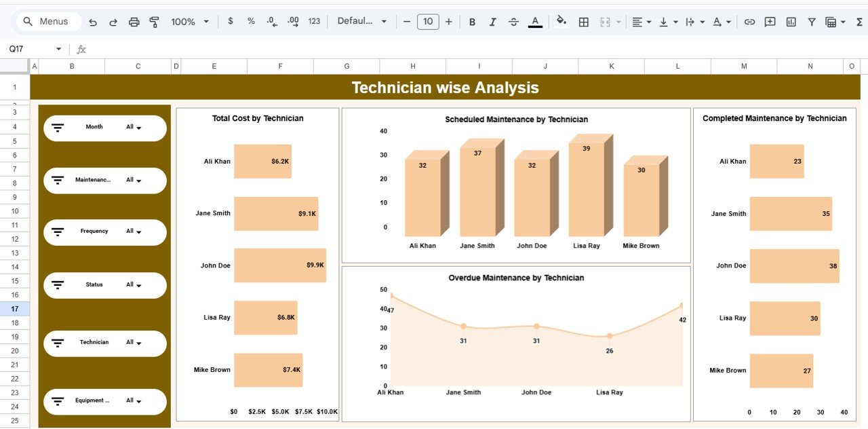The height and width of the screenshot is (429, 868).
Task: Toggle strikethrough formatting
Action: [x=513, y=22]
